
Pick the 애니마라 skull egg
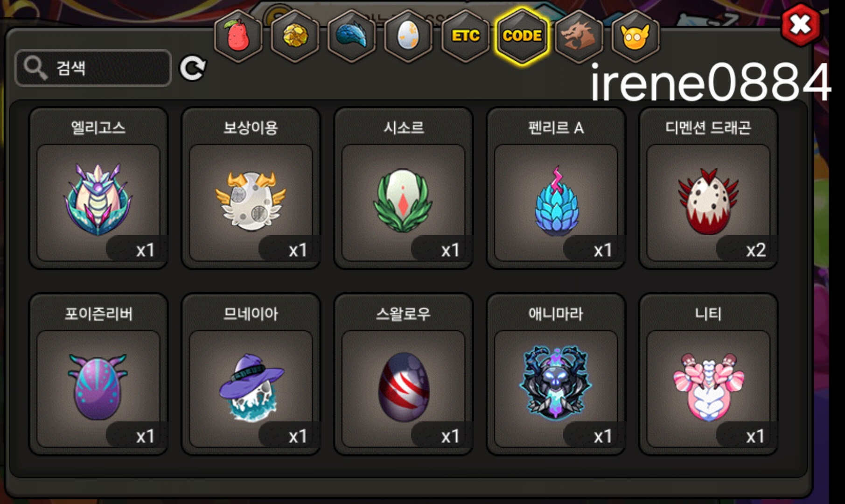click(x=556, y=374)
